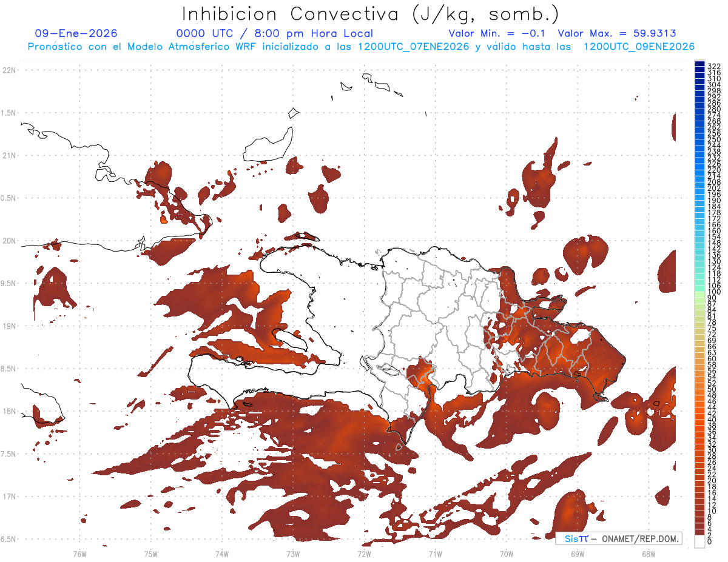Select the '7.5N' latitude tick label
This screenshot has width=728, height=562.
(8, 454)
